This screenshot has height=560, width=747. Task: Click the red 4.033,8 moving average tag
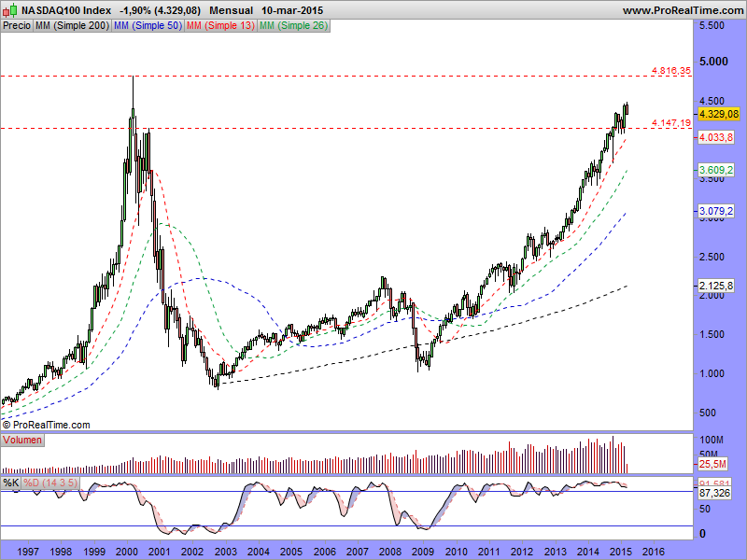pyautogui.click(x=716, y=137)
